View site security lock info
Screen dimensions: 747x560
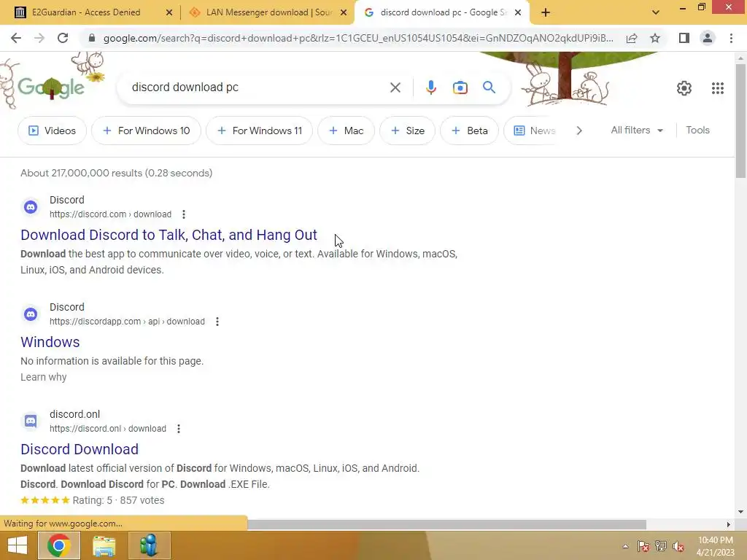92,38
